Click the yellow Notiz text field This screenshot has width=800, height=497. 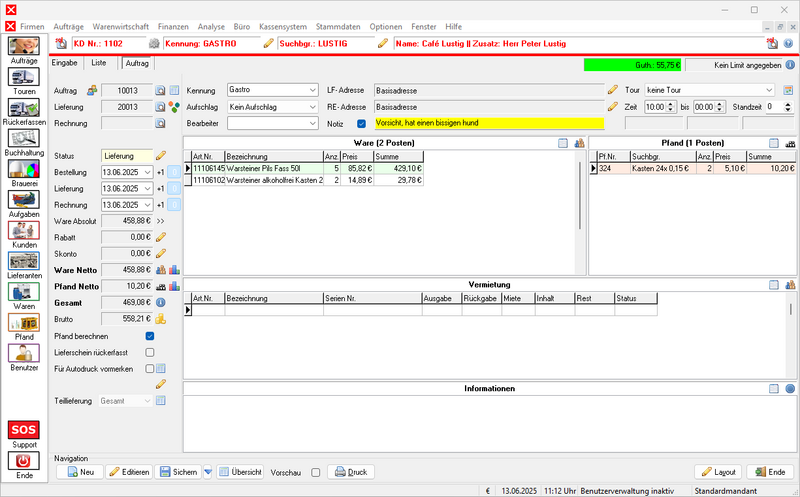click(x=489, y=123)
